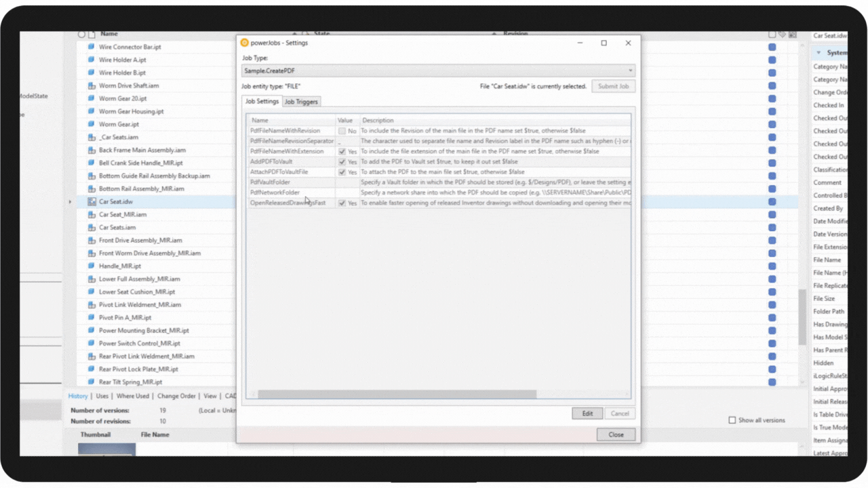Select the PdfVaultFolder value cell
This screenshot has width=868, height=488.
click(x=347, y=182)
